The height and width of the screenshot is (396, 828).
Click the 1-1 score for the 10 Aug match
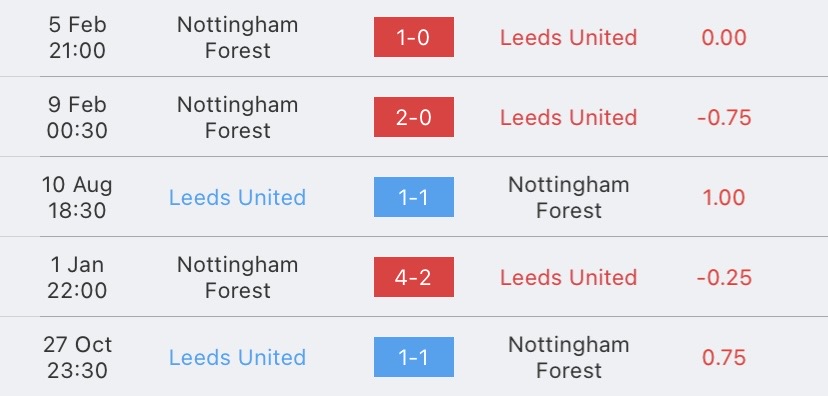tap(413, 197)
